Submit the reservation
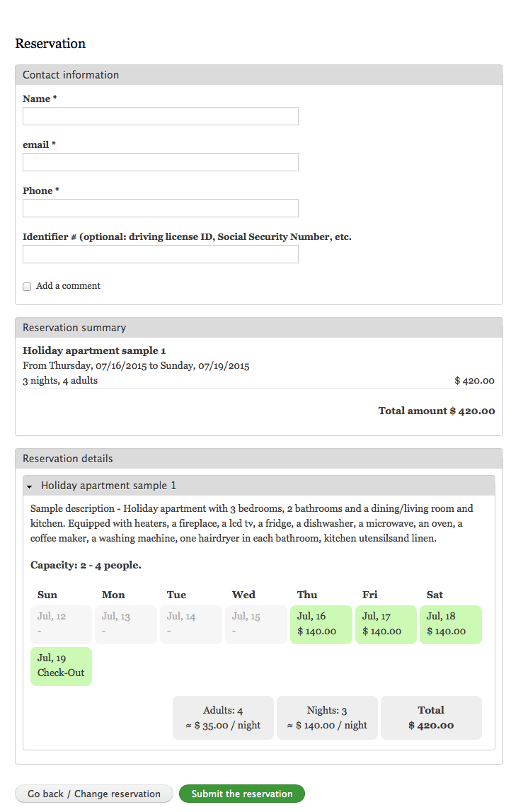This screenshot has height=812, width=523. pyautogui.click(x=242, y=793)
